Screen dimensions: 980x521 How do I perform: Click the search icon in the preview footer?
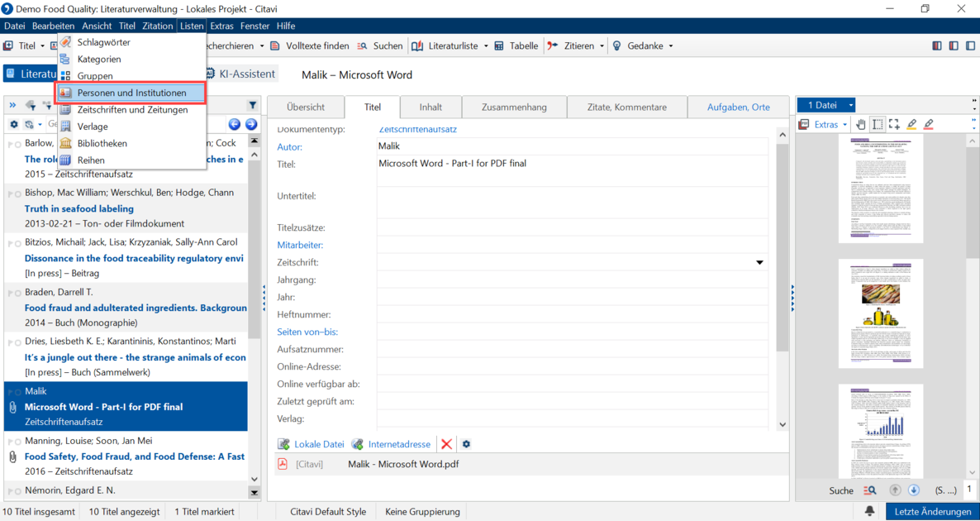pyautogui.click(x=869, y=490)
